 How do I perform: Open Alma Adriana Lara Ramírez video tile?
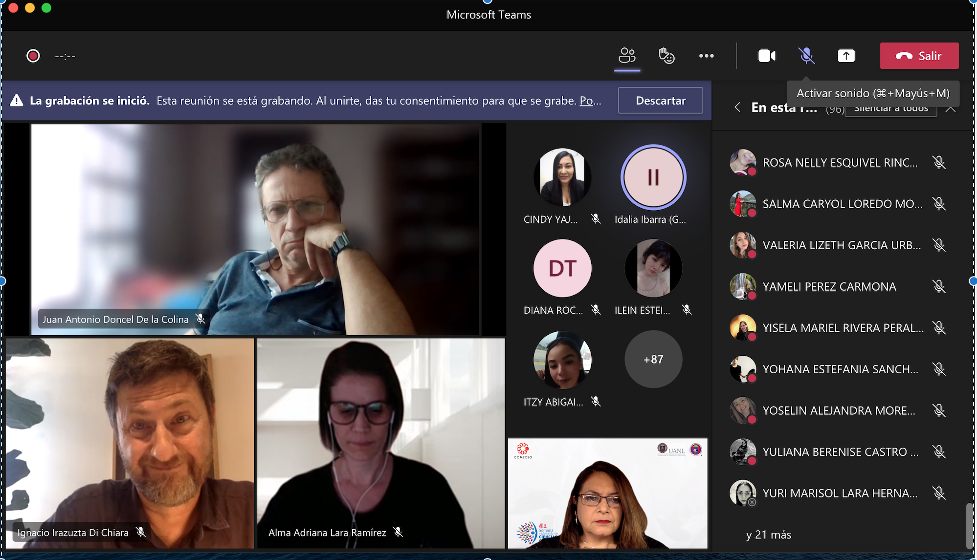tap(381, 443)
